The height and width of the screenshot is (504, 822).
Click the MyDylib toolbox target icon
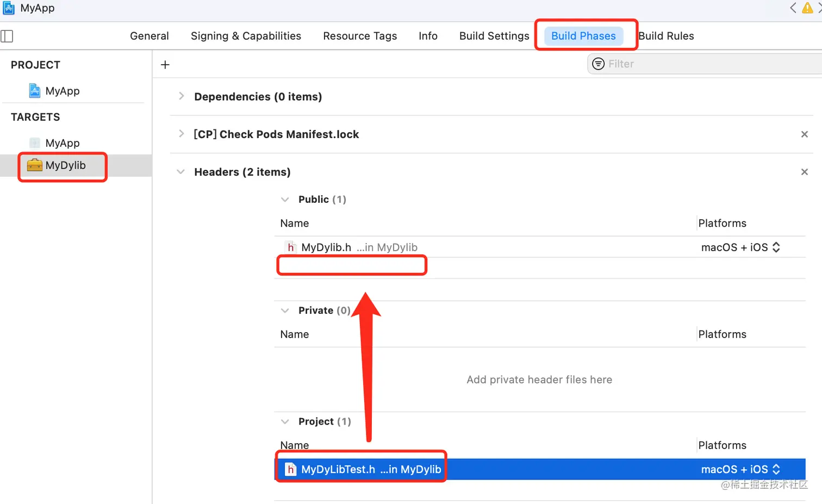pos(35,165)
